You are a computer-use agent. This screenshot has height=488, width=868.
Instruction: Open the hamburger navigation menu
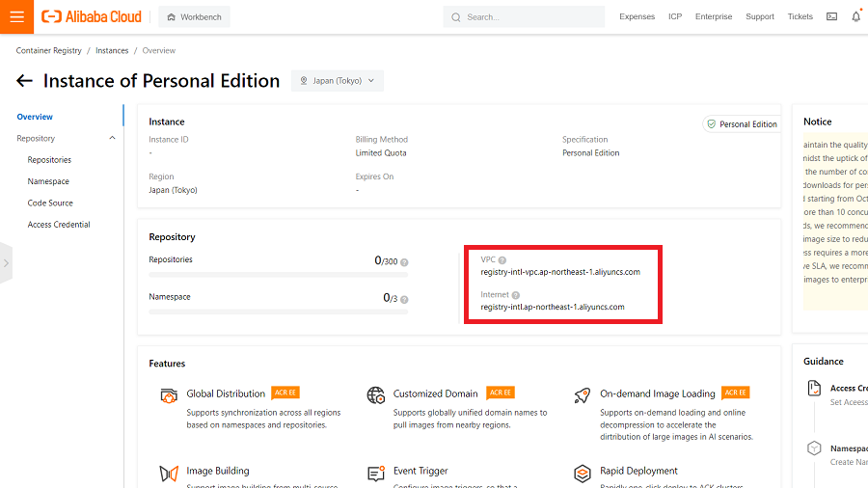[16, 16]
